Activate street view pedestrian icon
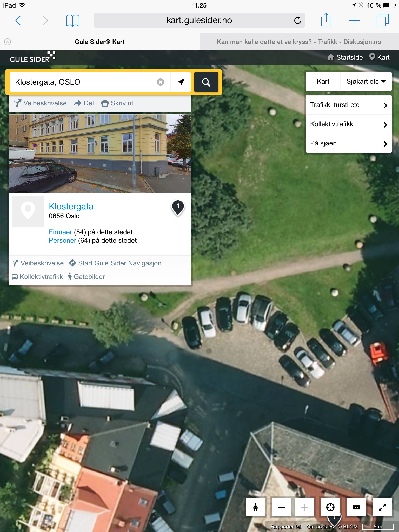Screen dimensions: 399x532 [x=256, y=507]
